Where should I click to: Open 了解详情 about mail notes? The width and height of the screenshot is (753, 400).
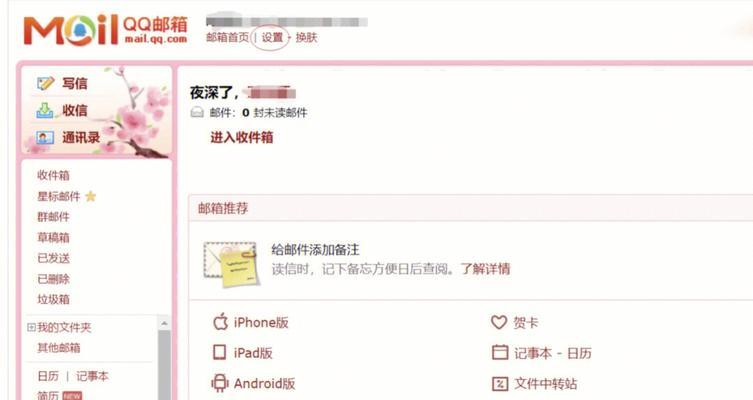click(485, 268)
